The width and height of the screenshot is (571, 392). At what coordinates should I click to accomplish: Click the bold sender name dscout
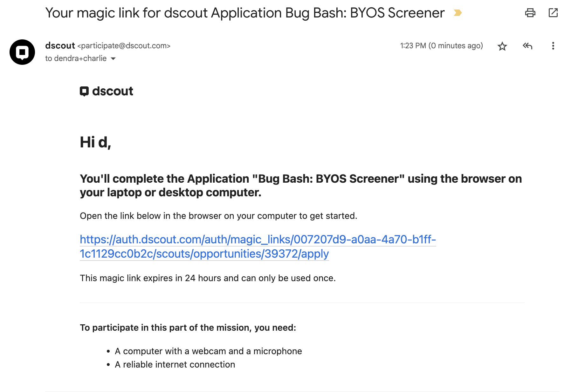(x=60, y=46)
